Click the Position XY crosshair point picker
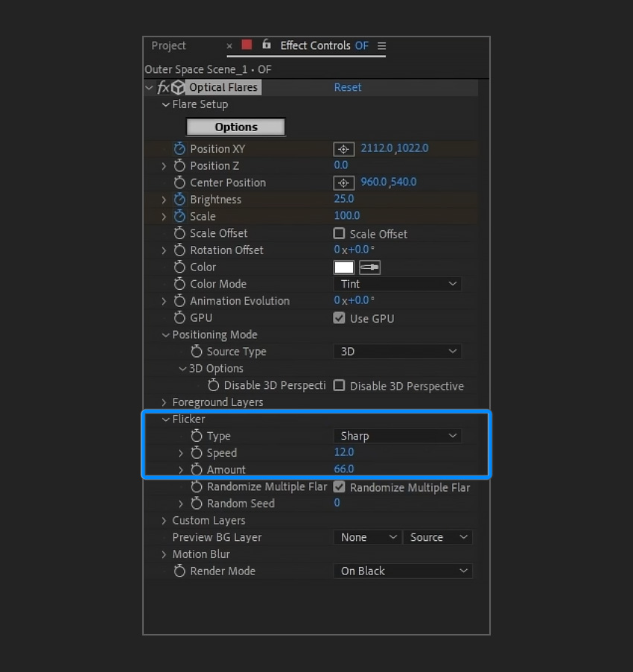Viewport: 633px width, 672px height. pos(343,149)
